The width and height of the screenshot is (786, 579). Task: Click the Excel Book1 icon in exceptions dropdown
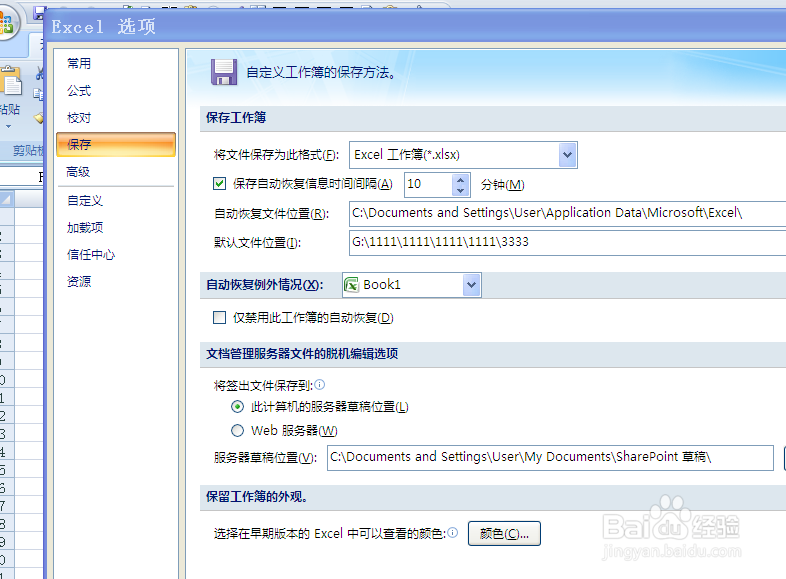coord(351,285)
